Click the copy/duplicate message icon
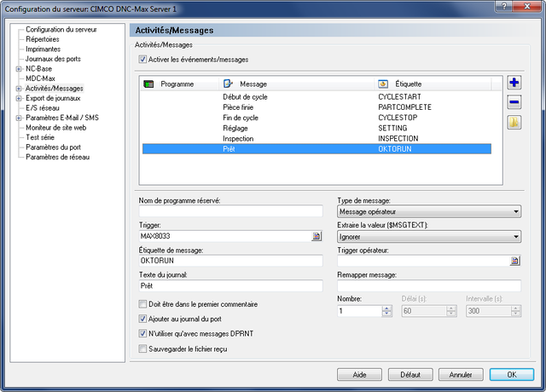 pyautogui.click(x=514, y=122)
